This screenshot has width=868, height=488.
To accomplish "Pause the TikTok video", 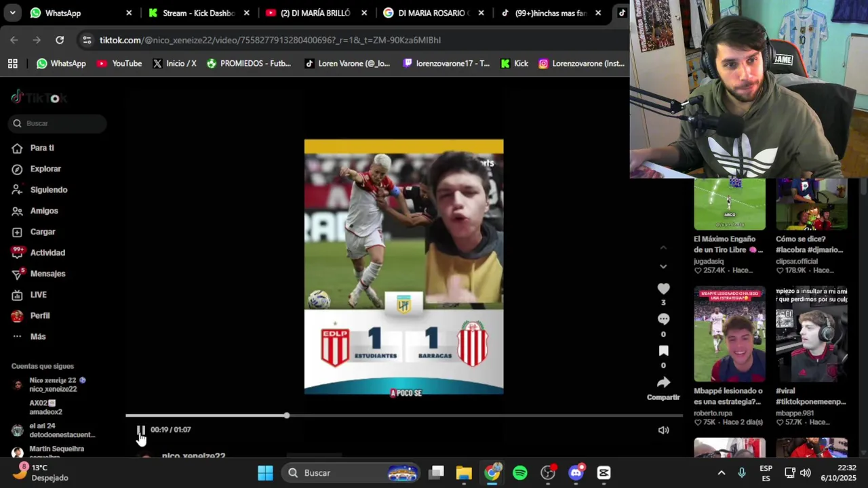I will pos(141,430).
